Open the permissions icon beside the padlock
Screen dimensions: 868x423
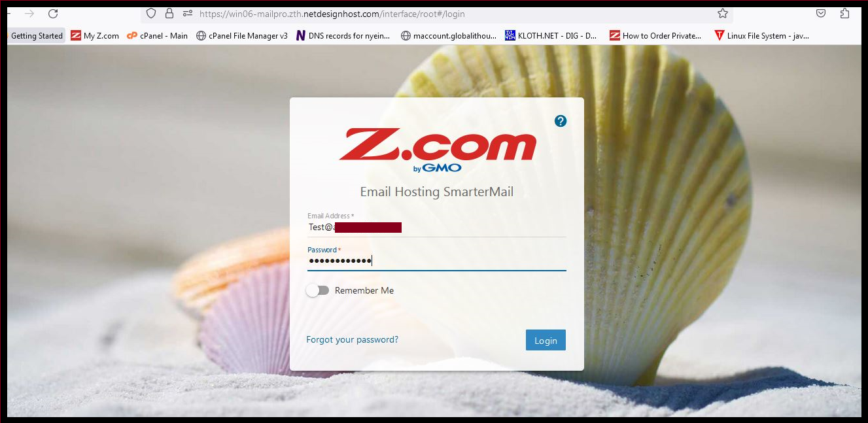coord(188,14)
